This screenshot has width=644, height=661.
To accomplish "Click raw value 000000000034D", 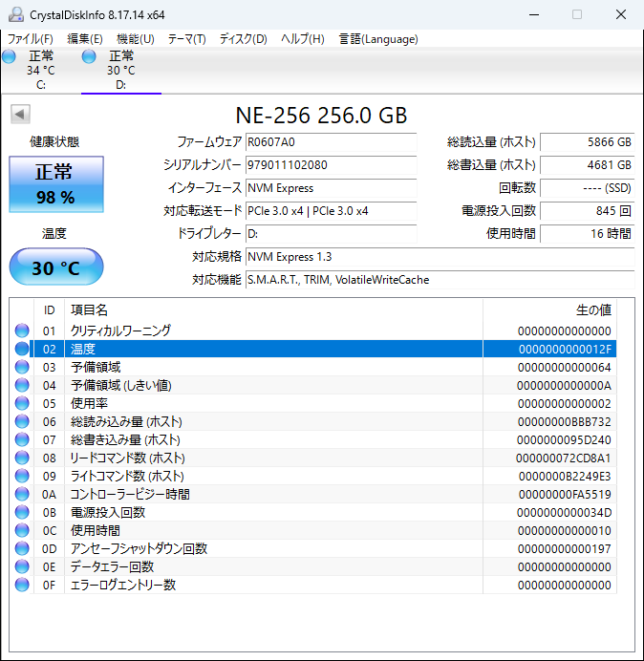I will click(564, 512).
